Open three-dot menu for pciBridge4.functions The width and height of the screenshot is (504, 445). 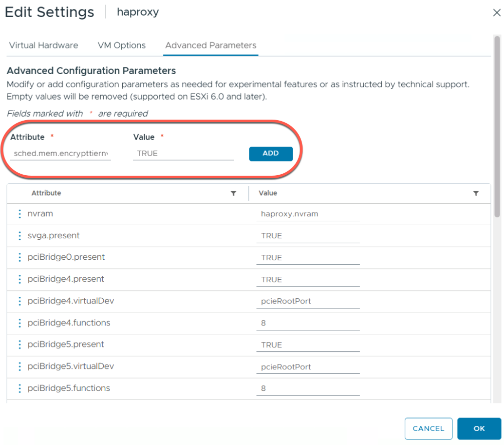pos(20,323)
